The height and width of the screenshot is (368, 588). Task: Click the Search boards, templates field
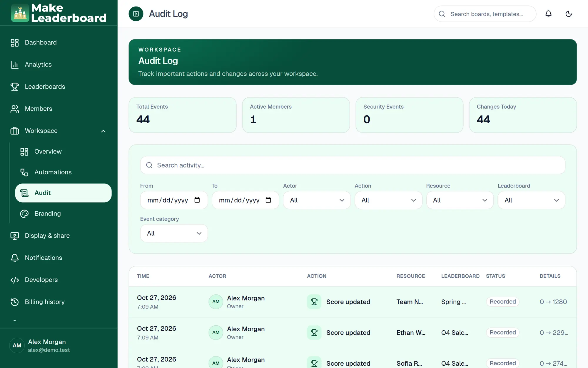485,14
